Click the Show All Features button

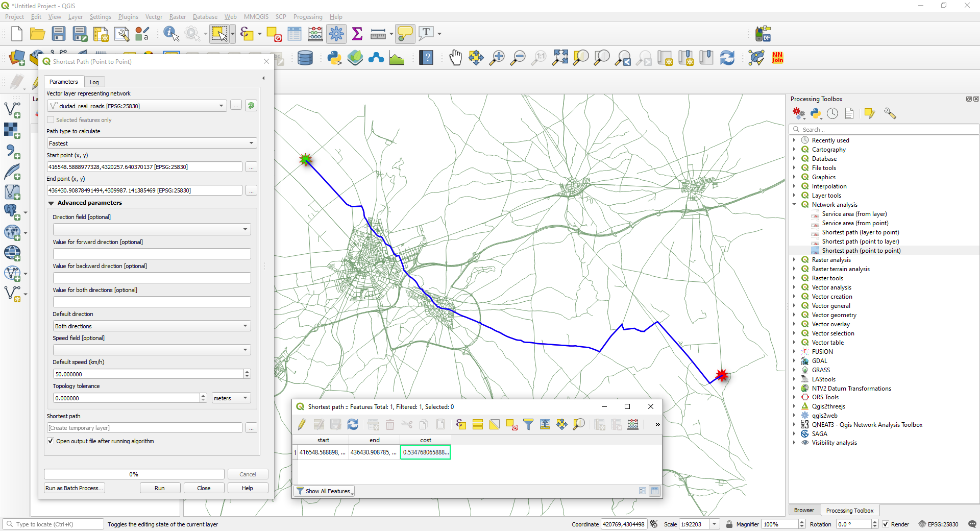tap(324, 491)
